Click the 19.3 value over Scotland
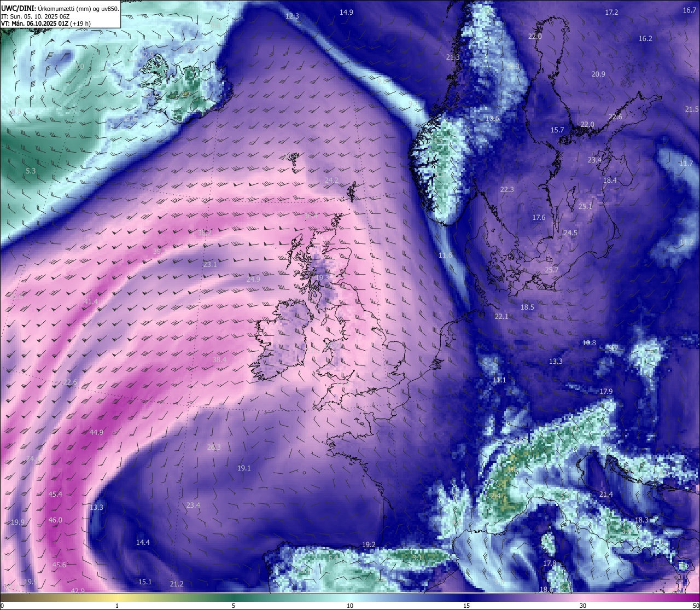This screenshot has height=610, width=700. coord(323,277)
